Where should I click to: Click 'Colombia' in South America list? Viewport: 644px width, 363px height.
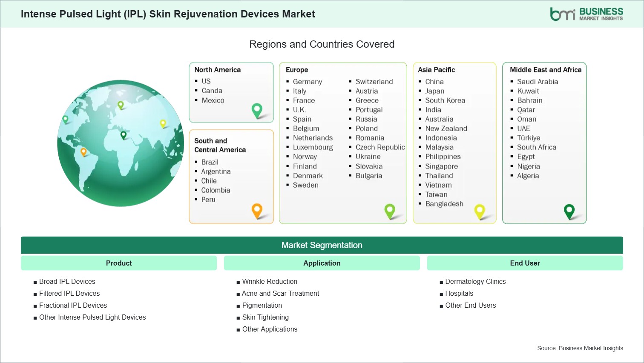(216, 190)
